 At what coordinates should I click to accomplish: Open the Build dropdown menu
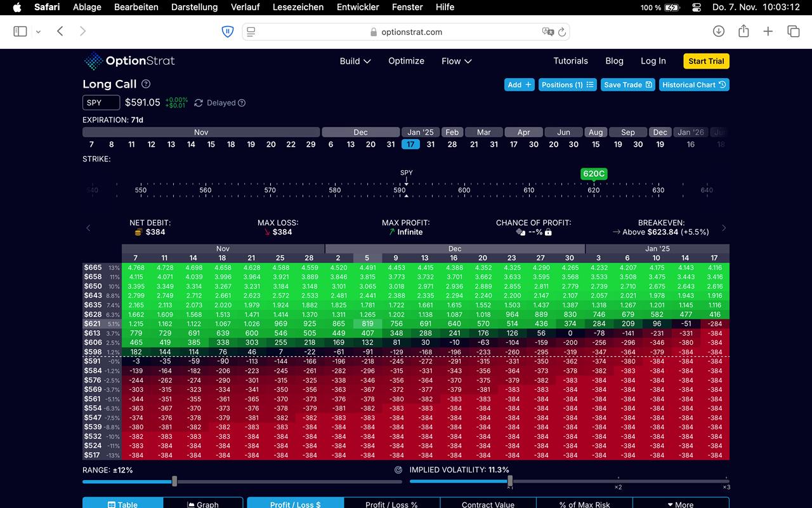(x=355, y=61)
